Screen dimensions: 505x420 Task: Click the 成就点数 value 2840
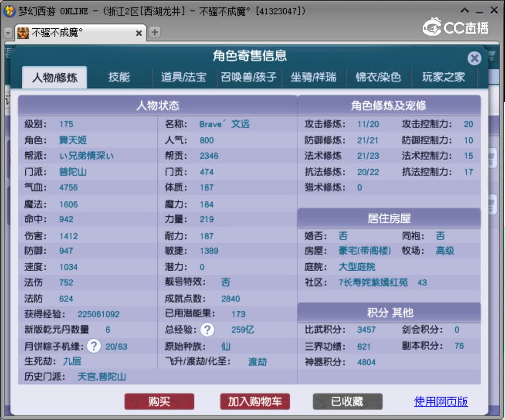[x=231, y=299]
